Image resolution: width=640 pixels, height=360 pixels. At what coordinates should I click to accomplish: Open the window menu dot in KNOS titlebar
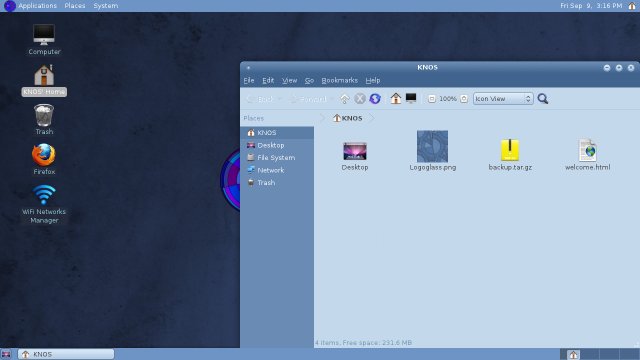(x=248, y=68)
